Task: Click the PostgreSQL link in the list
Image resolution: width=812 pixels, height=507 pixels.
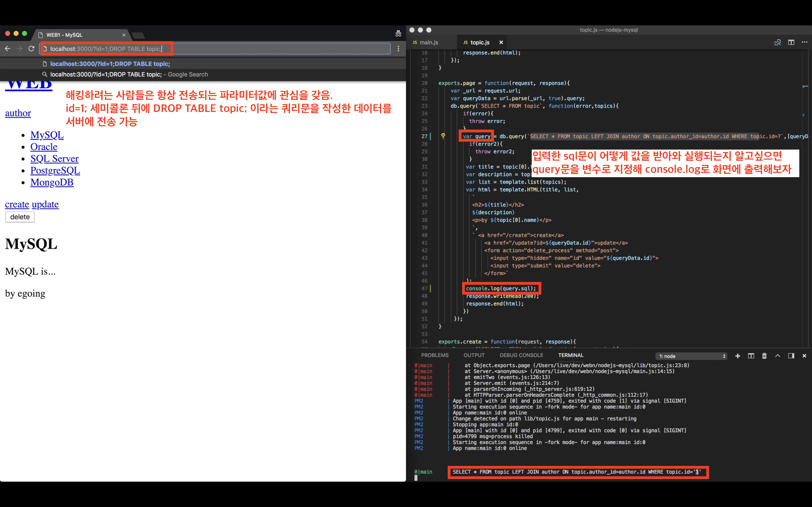Action: (55, 170)
